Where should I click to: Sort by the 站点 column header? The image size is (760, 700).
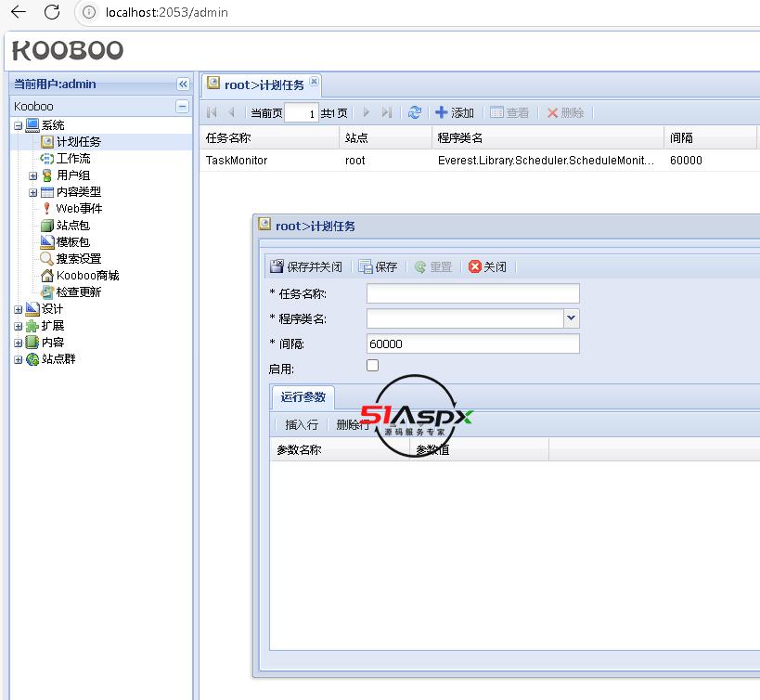click(x=385, y=138)
